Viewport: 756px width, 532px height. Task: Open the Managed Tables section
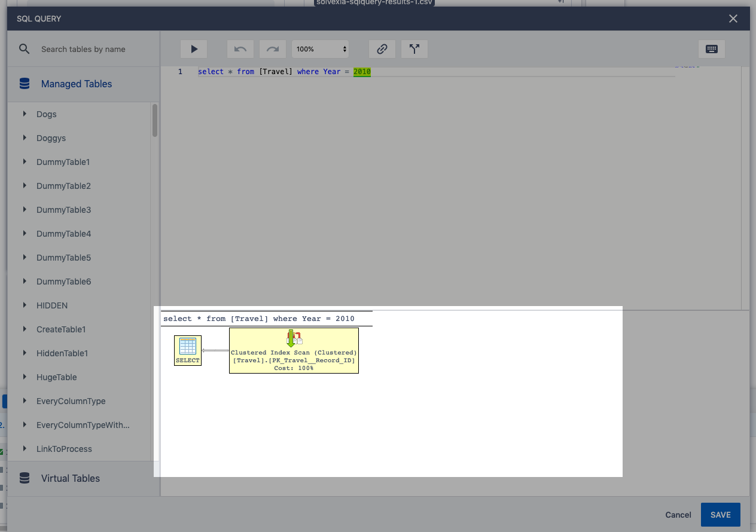tap(77, 84)
